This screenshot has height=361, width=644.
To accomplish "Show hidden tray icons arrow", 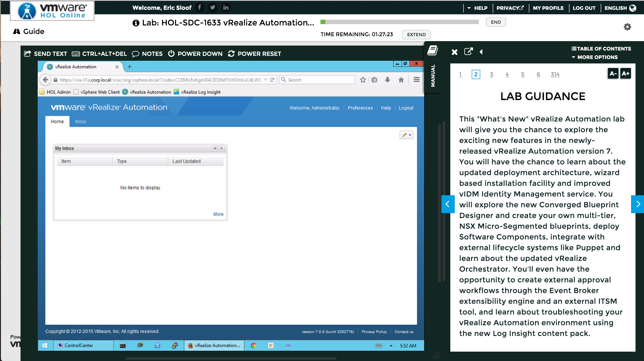I will coord(391,346).
